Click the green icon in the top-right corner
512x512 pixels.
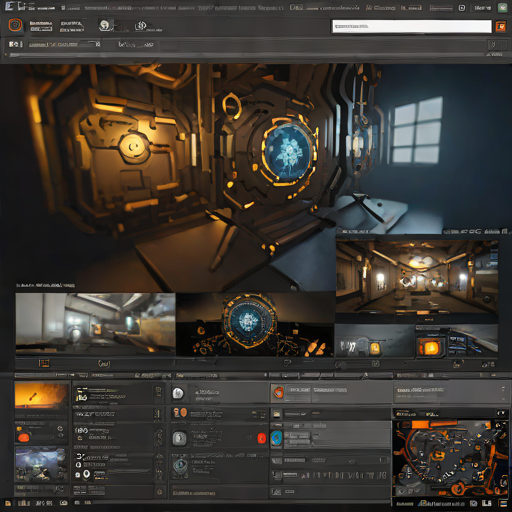(503, 8)
